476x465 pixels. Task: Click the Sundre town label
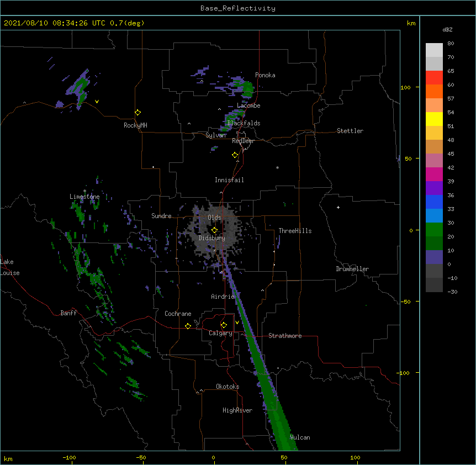coord(161,216)
